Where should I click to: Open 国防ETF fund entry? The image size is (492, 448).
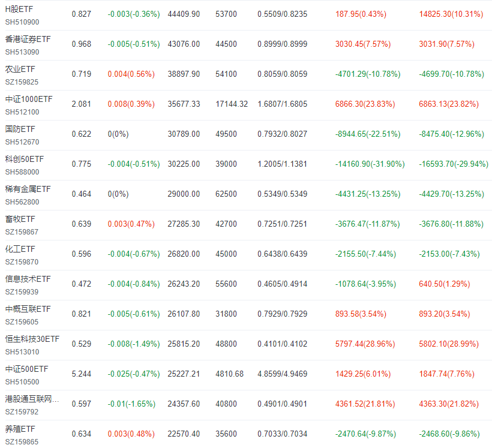tap(20, 129)
